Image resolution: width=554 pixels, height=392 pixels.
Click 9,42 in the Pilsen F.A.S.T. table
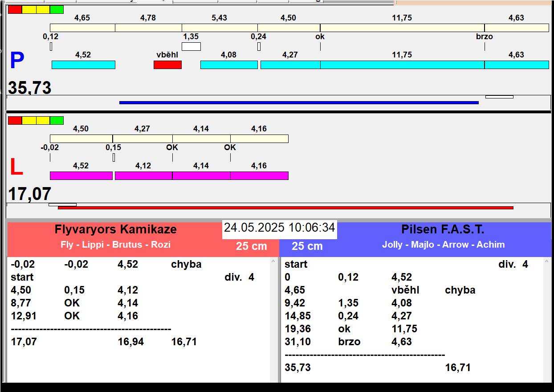pyautogui.click(x=295, y=303)
